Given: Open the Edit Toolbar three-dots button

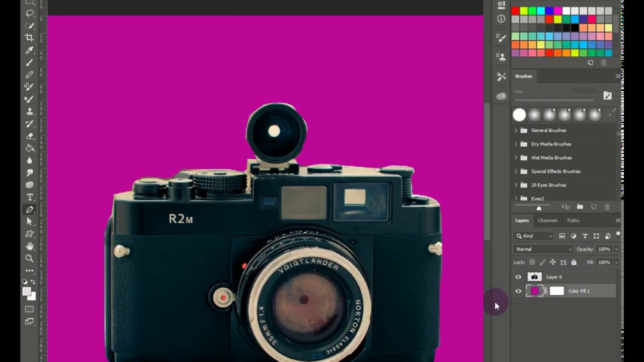Looking at the screenshot, I should (30, 270).
